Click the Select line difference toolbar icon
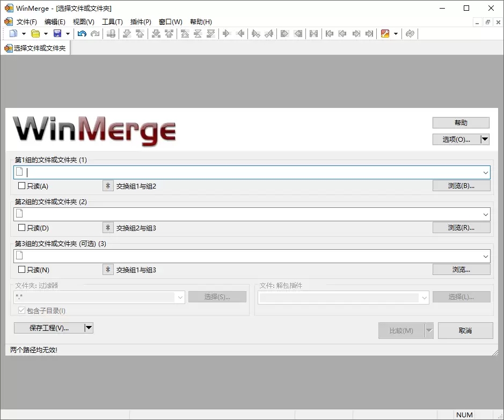504x420 pixels. coord(111,33)
